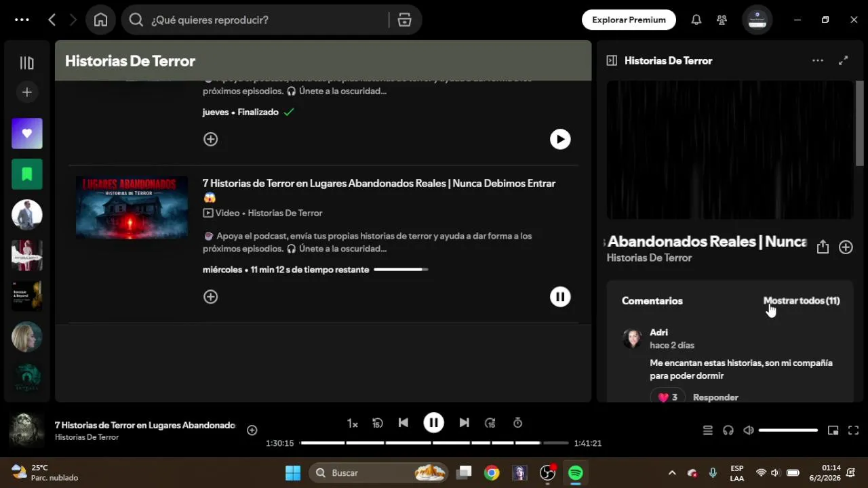Image resolution: width=868 pixels, height=488 pixels.
Task: Open Historias De Terror show link in panel
Action: pos(649,258)
